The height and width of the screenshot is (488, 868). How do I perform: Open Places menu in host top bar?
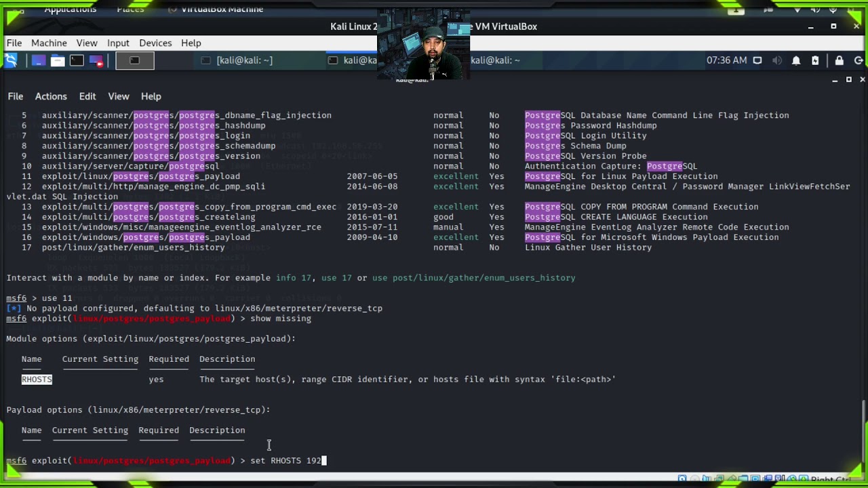coord(130,9)
